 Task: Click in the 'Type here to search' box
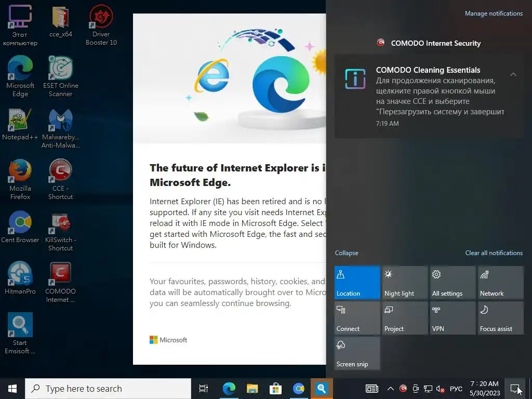(108, 389)
